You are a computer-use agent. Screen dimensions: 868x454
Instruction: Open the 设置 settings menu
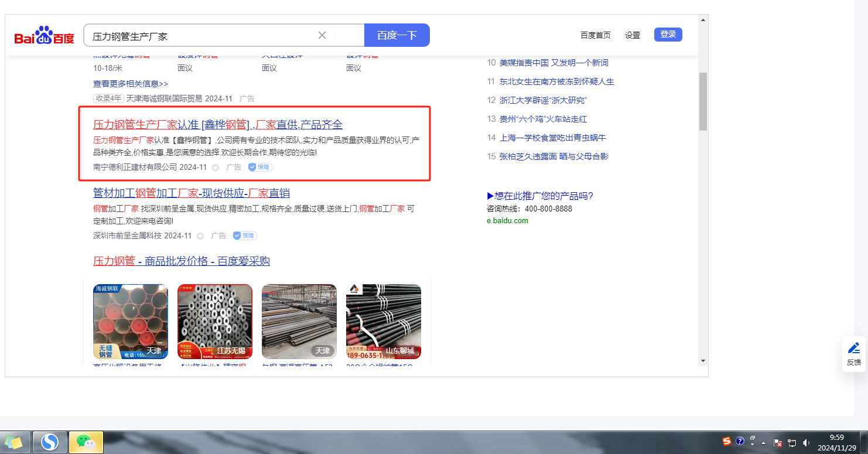[x=633, y=35]
